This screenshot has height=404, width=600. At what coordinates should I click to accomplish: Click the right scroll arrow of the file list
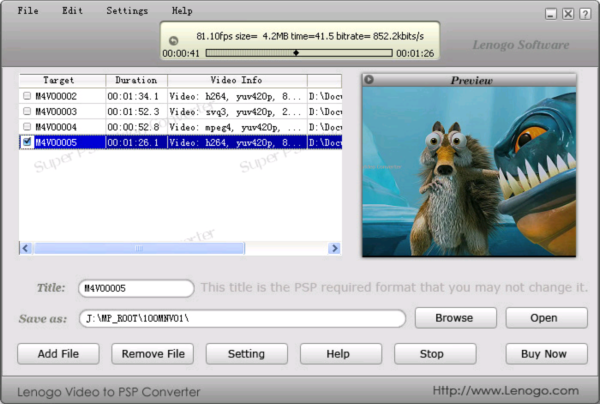click(335, 248)
